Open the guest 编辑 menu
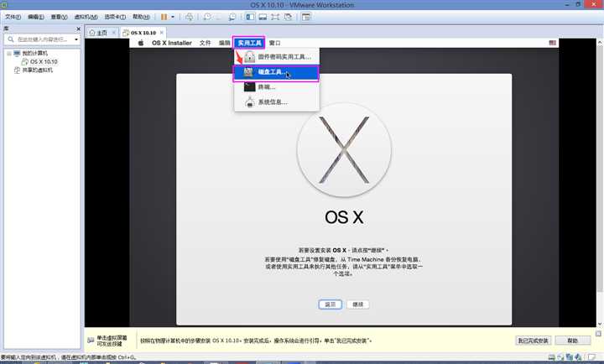604x364 pixels. pos(224,43)
